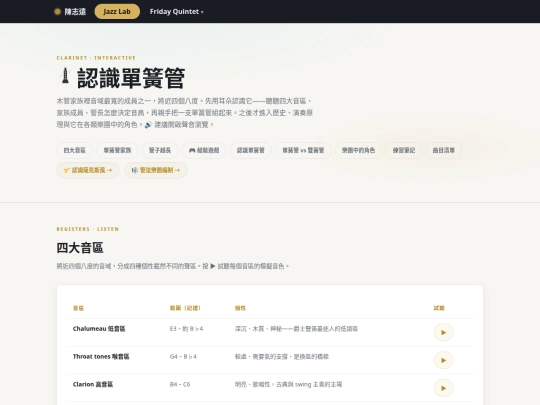This screenshot has height=405, width=540.
Task: Click the gold dot site logo
Action: [58, 12]
